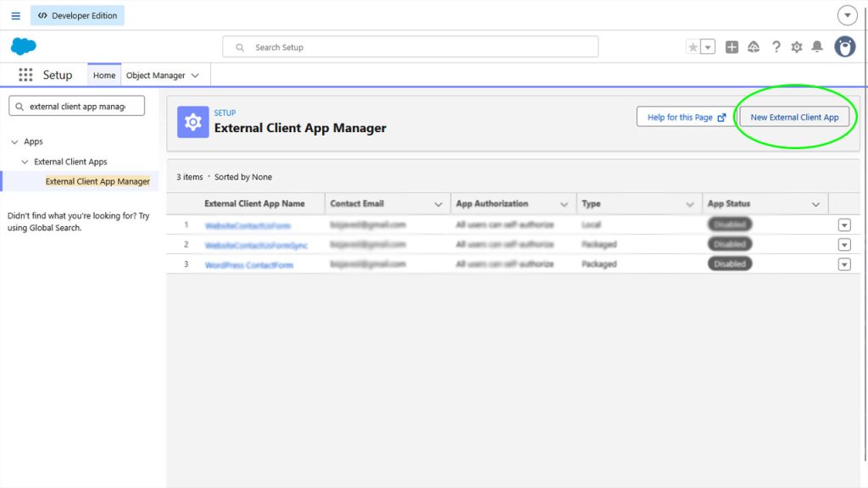Click the Disabled status badge in row 1
The height and width of the screenshot is (488, 868).
pos(730,224)
